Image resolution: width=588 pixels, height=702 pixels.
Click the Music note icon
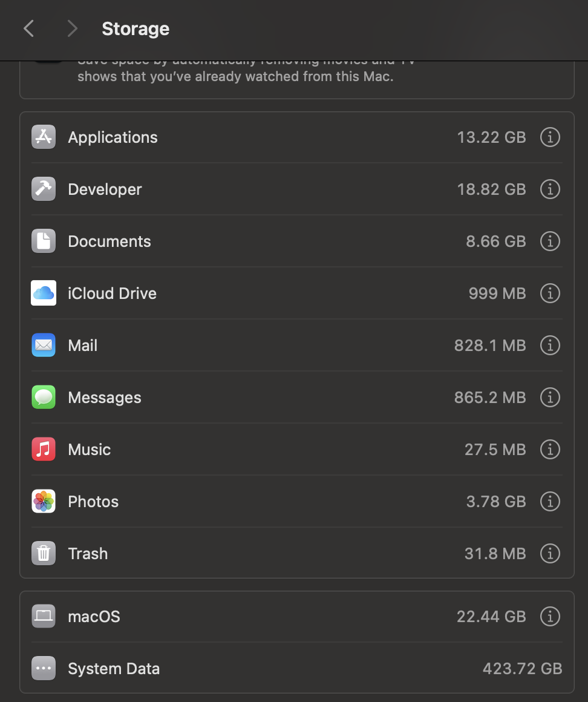click(x=44, y=450)
